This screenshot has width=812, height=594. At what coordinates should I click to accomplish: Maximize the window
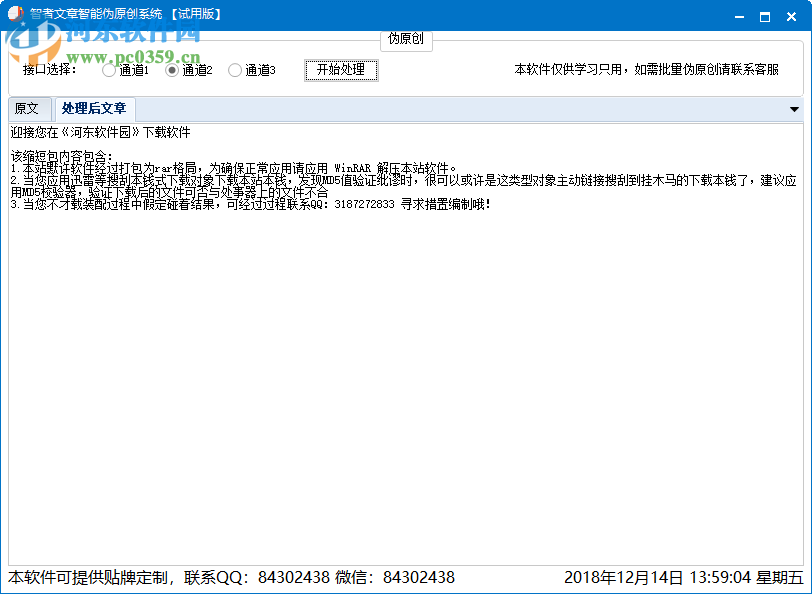coord(765,17)
